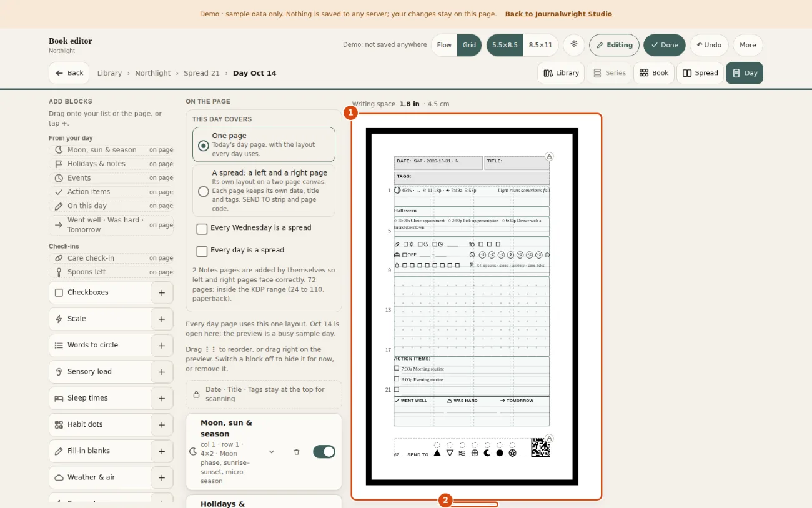Follow the Back to Journalwright Studio link
This screenshot has height=508, width=812.
coord(558,14)
